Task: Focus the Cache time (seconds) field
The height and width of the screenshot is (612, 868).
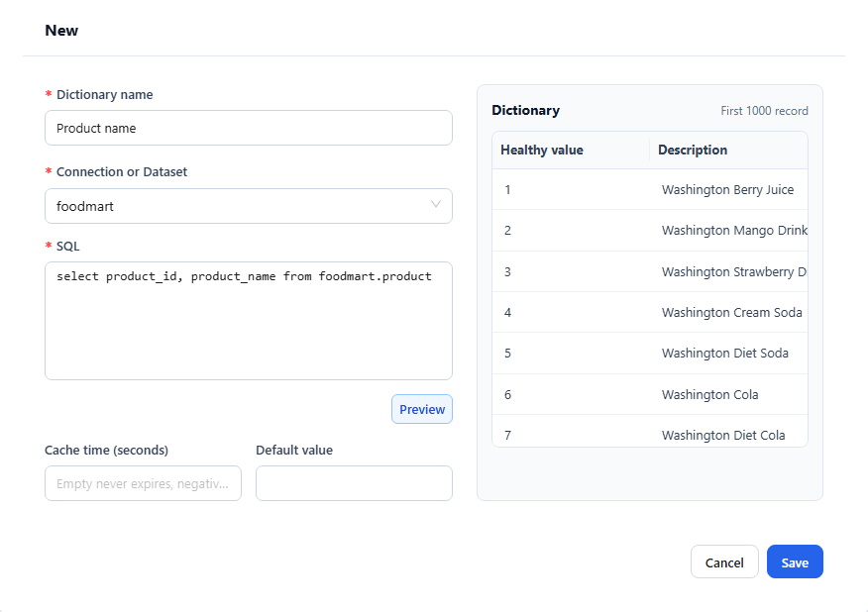Action: click(x=143, y=483)
